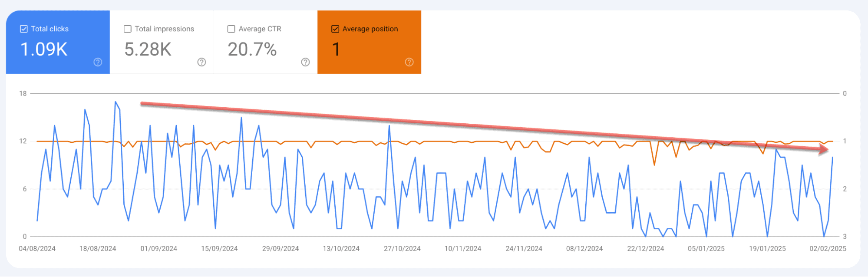Tick the Average CTR checkbox
This screenshot has height=277, width=868.
[231, 29]
